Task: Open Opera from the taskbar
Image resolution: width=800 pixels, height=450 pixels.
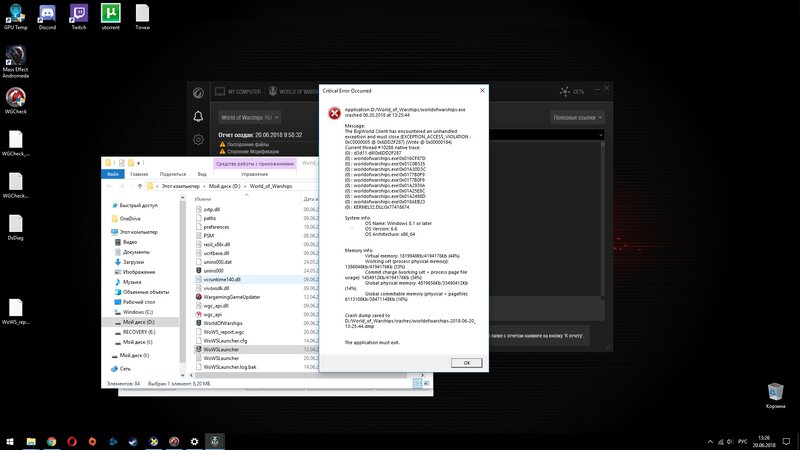Action: 72,441
